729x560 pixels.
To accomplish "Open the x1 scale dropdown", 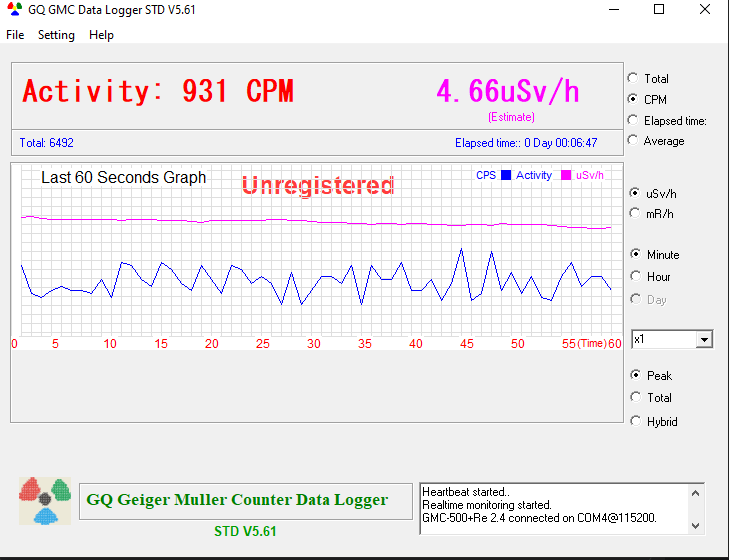I will tap(704, 340).
